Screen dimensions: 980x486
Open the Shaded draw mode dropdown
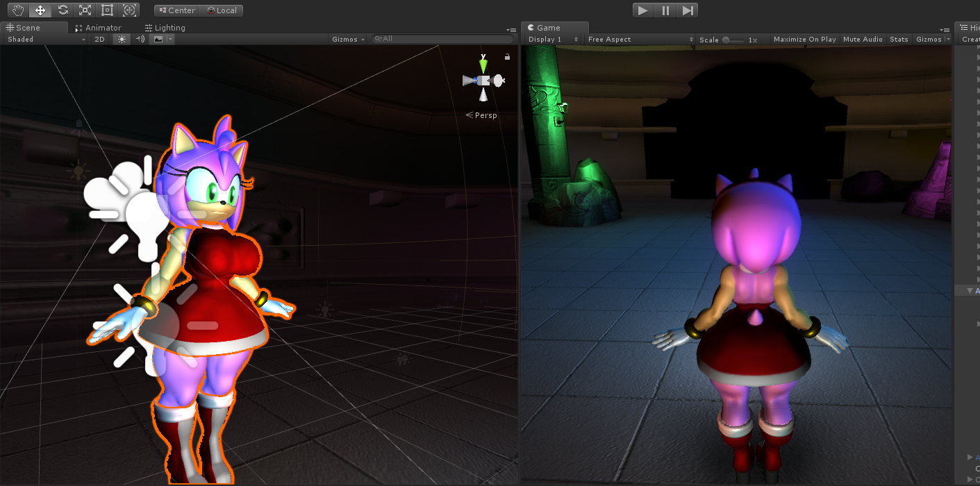(46, 40)
